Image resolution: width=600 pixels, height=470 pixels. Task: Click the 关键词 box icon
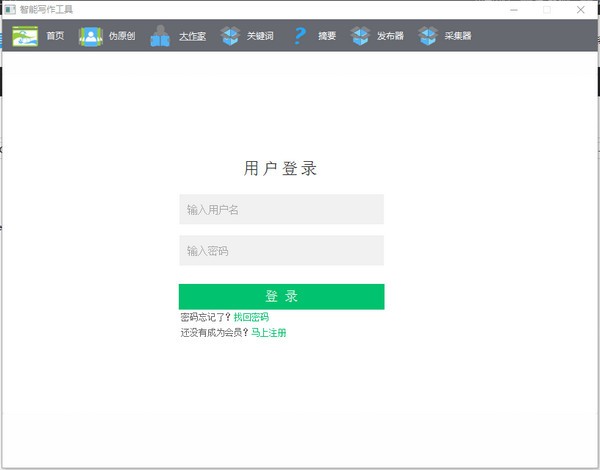[230, 36]
